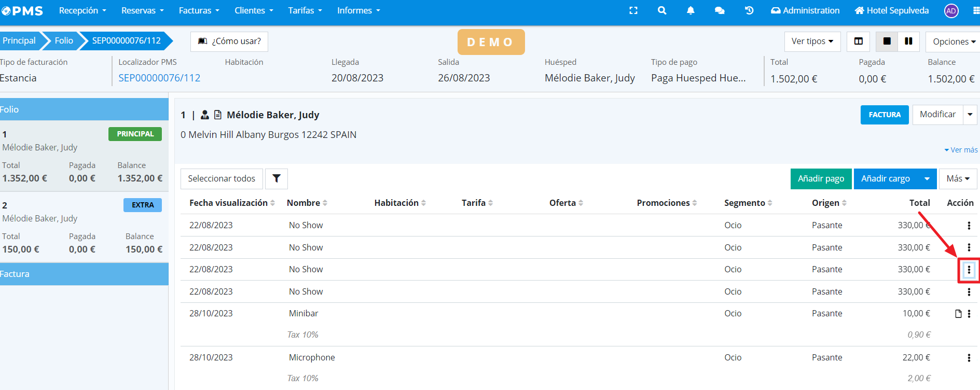The image size is (980, 390).
Task: Open the chat messages icon
Action: click(x=720, y=10)
